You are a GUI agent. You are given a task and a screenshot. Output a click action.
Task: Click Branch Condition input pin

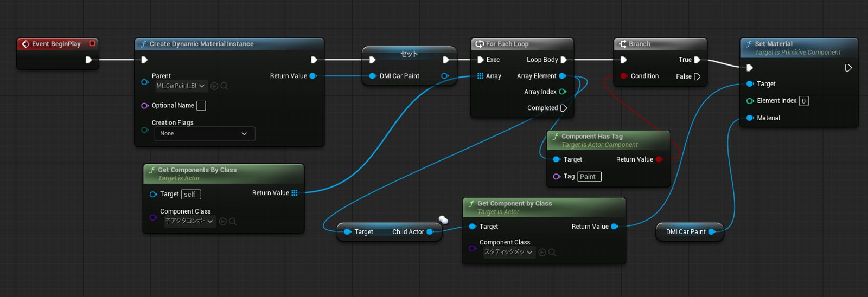click(624, 76)
